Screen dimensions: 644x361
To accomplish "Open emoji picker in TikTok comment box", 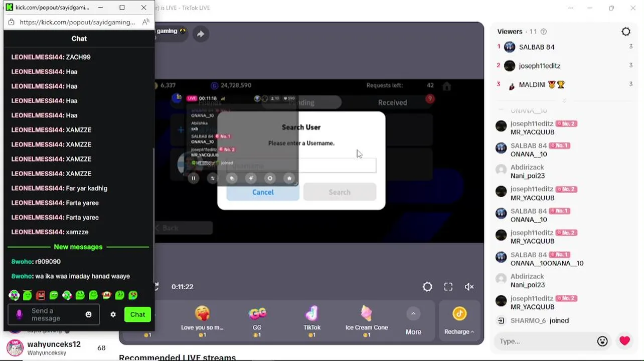I will (602, 341).
